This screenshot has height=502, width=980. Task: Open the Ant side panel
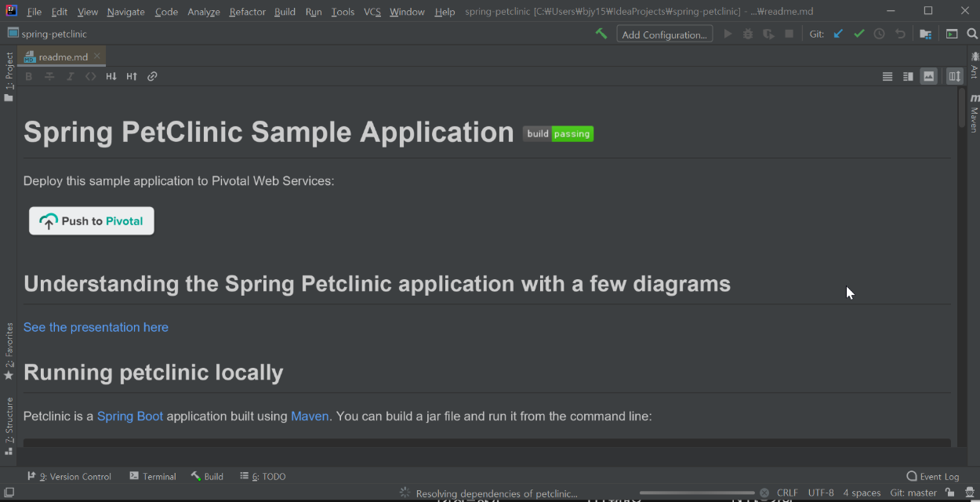(974, 66)
